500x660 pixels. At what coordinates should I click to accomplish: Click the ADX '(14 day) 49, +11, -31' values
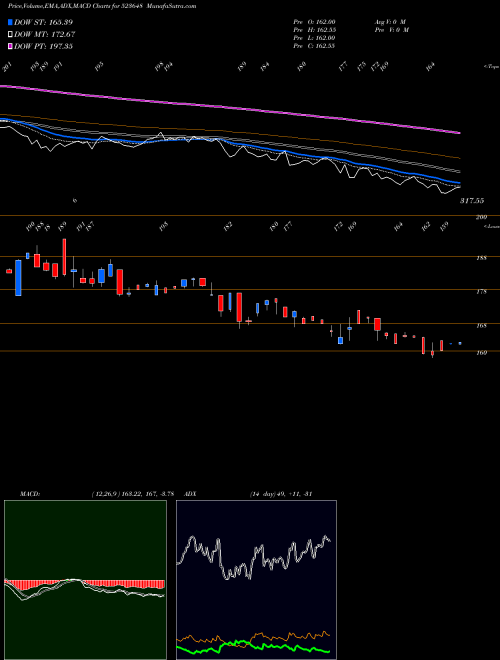(x=281, y=494)
